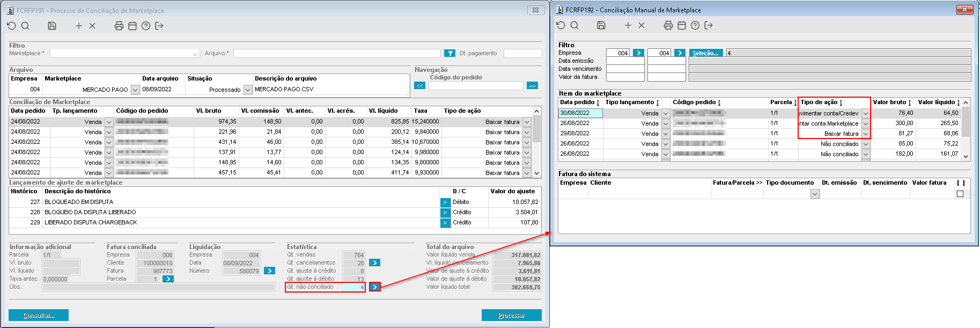Select row with Vl. bruto 457,15
Viewport: 980px width, 328px height.
pos(271,173)
